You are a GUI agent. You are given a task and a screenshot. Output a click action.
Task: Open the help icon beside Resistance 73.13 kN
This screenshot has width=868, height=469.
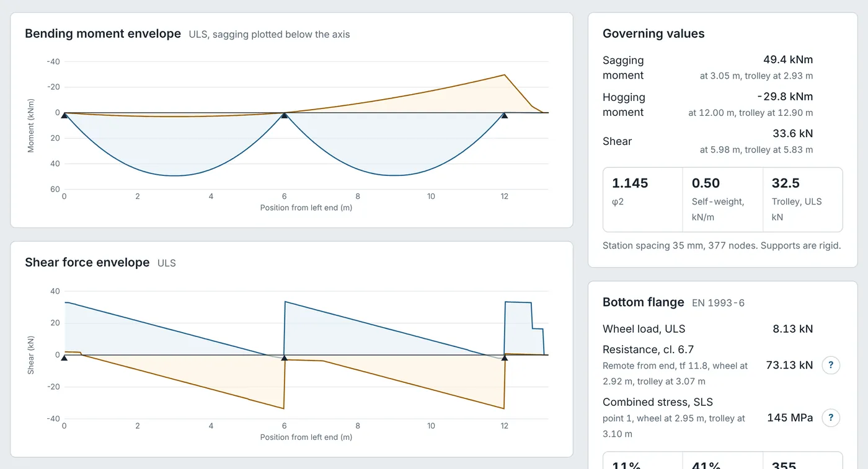[831, 366]
